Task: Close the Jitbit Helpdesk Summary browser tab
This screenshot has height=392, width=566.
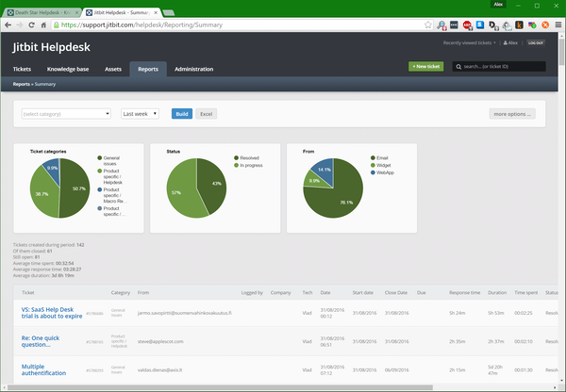Action: click(x=156, y=12)
